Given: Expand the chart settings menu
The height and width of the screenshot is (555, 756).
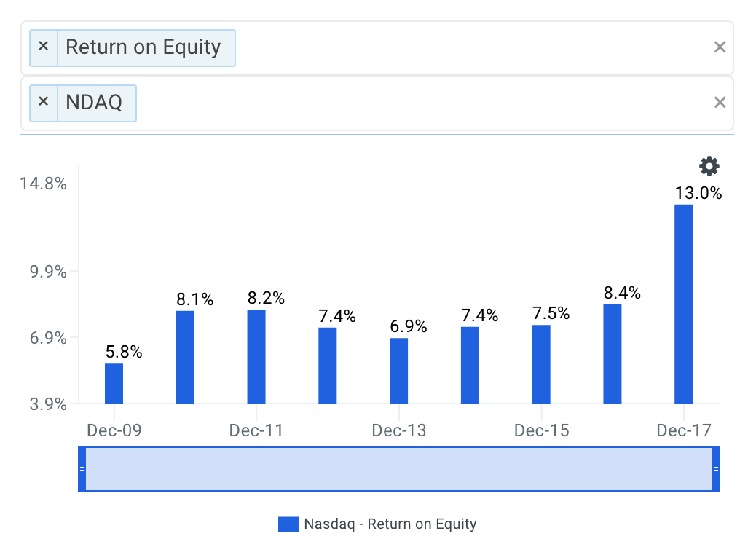Looking at the screenshot, I should pos(708,166).
